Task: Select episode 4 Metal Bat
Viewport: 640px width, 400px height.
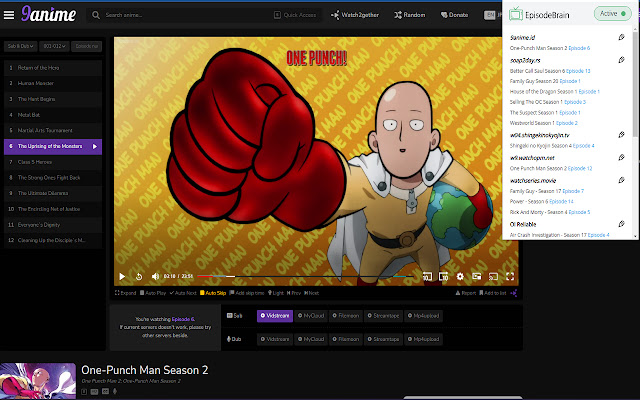Action: click(53, 115)
